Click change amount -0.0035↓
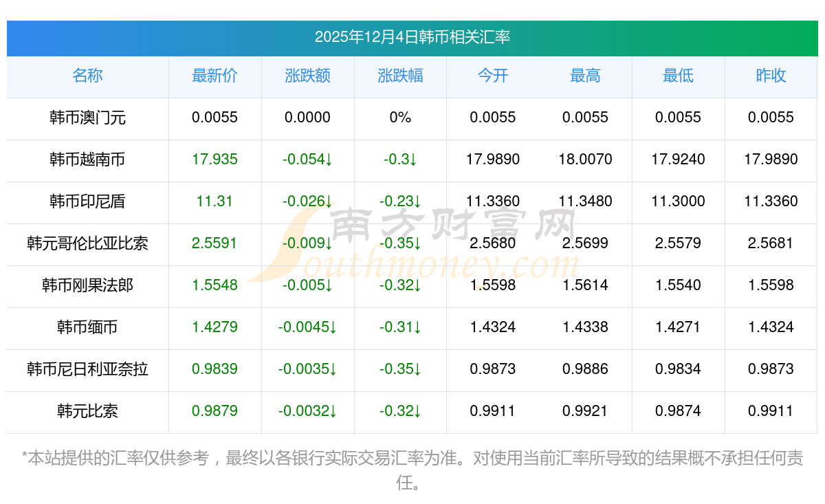The image size is (825, 504). [307, 369]
